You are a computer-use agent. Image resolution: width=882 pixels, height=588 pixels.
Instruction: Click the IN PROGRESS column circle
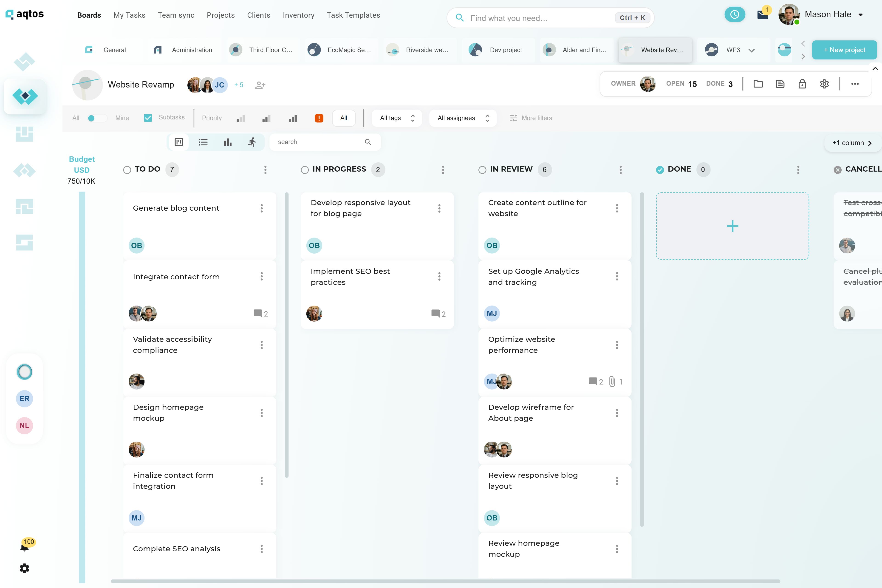click(305, 170)
